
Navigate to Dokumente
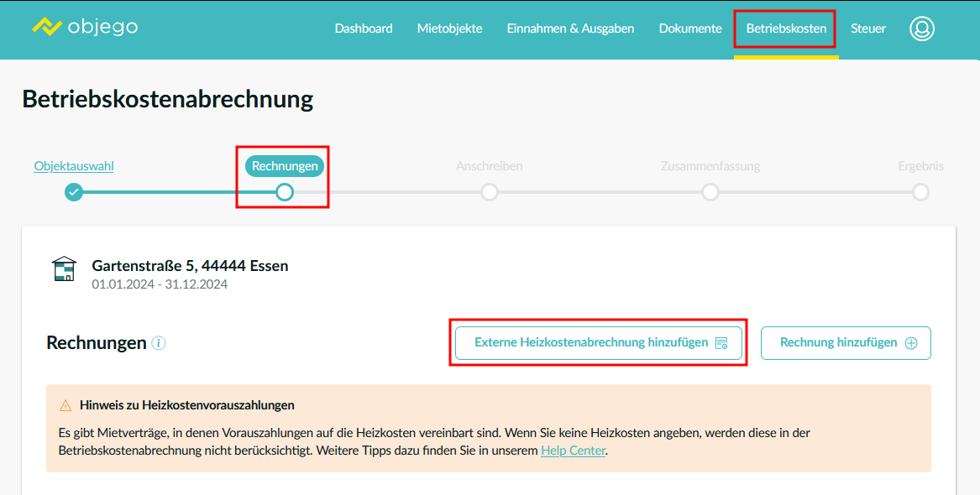(690, 29)
